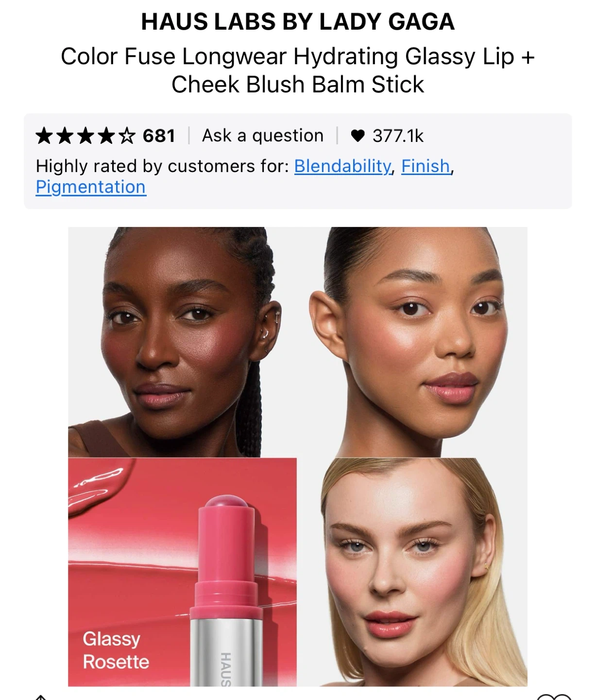Tap the Color Fuse Blush Balm Stick title
The width and height of the screenshot is (596, 700).
click(298, 70)
